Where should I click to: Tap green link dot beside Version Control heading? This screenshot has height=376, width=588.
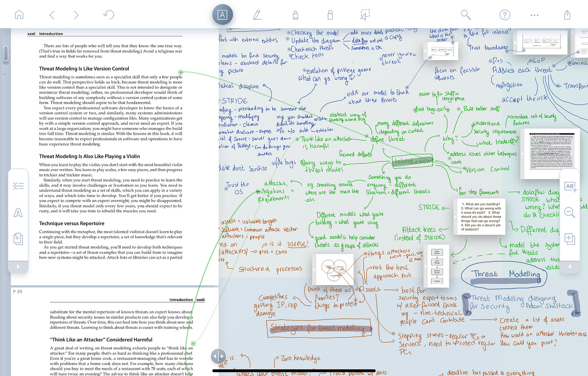tap(181, 72)
